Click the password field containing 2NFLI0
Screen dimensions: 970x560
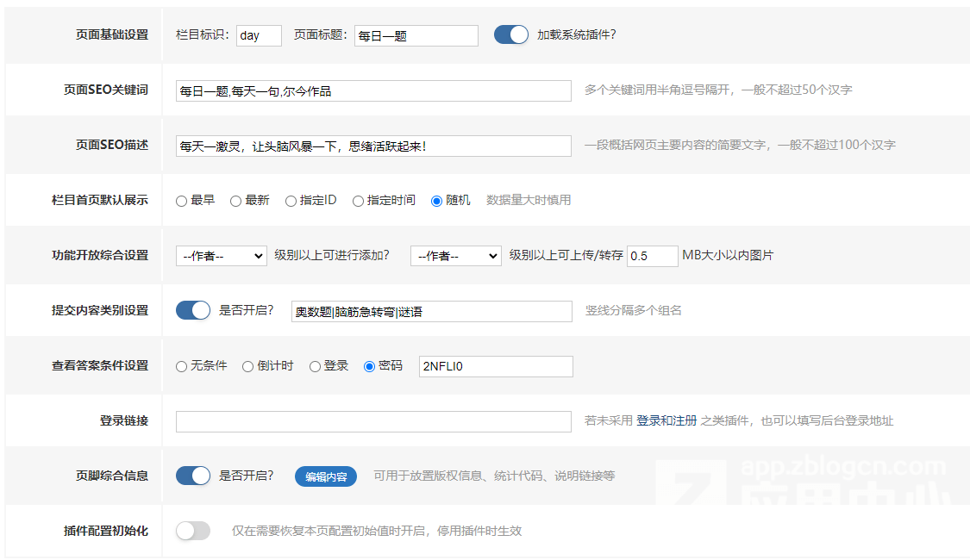tap(495, 366)
